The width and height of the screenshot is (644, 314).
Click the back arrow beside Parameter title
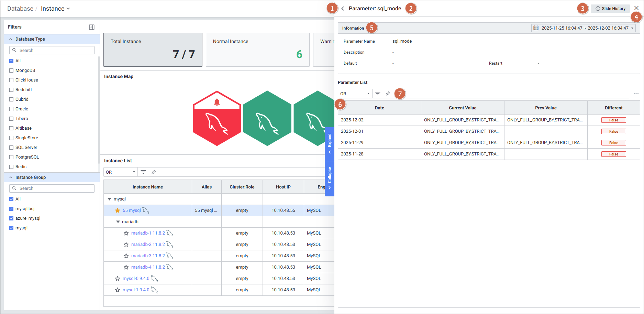343,9
